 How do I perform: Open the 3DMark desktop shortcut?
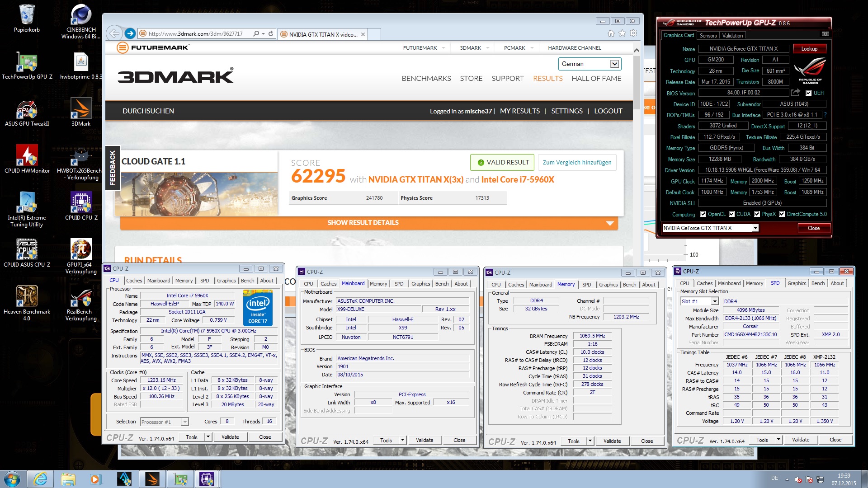(81, 113)
